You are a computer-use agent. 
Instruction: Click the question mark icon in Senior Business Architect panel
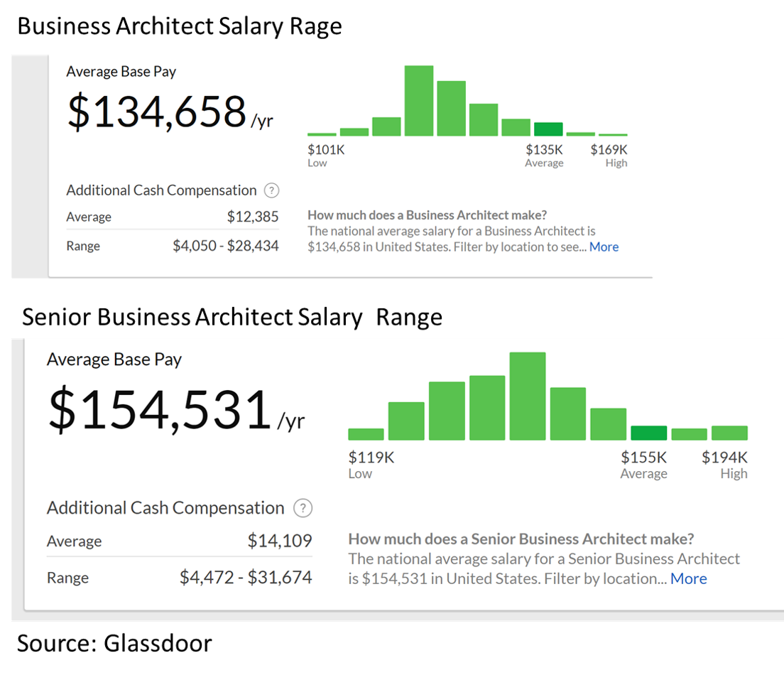tap(303, 508)
